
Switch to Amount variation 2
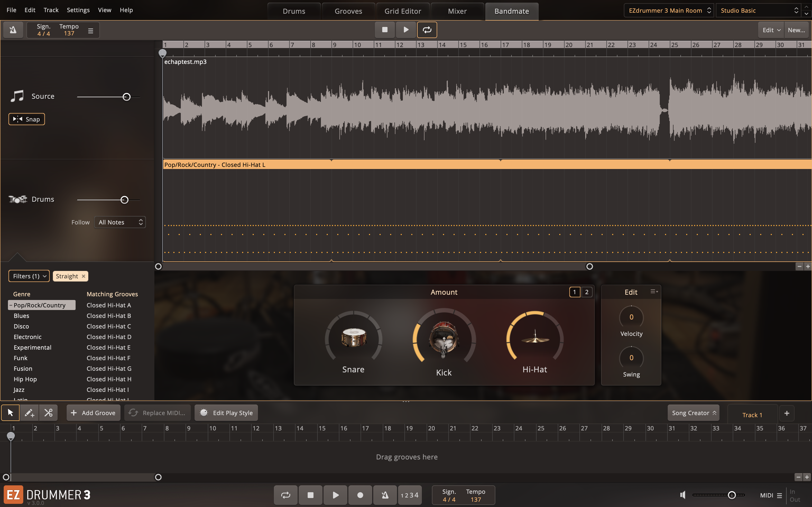pos(587,292)
